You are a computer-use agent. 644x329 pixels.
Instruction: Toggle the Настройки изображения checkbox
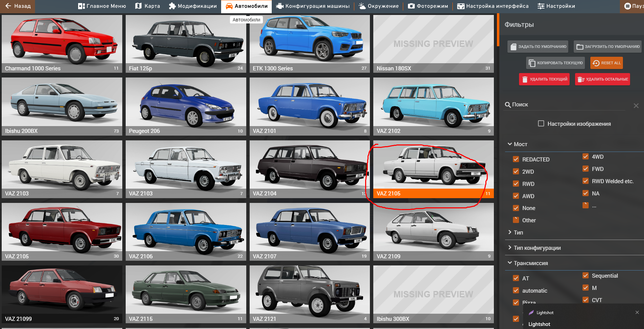tap(541, 124)
